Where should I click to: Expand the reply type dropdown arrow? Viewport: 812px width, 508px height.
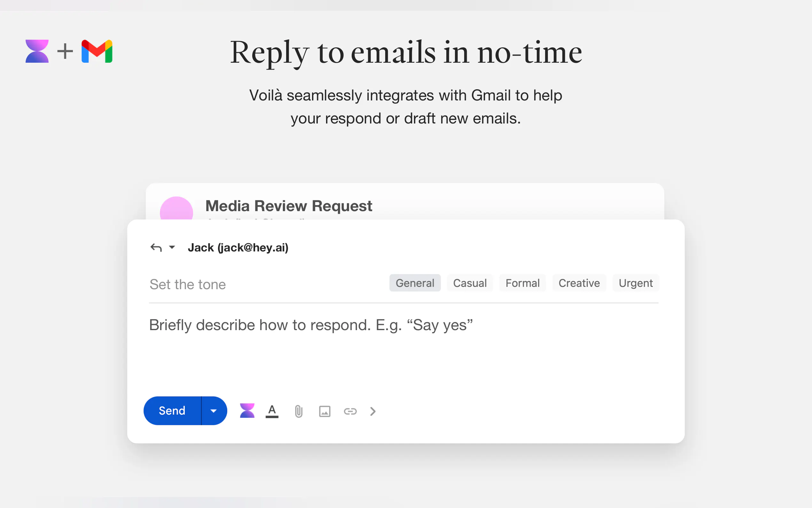(x=172, y=247)
